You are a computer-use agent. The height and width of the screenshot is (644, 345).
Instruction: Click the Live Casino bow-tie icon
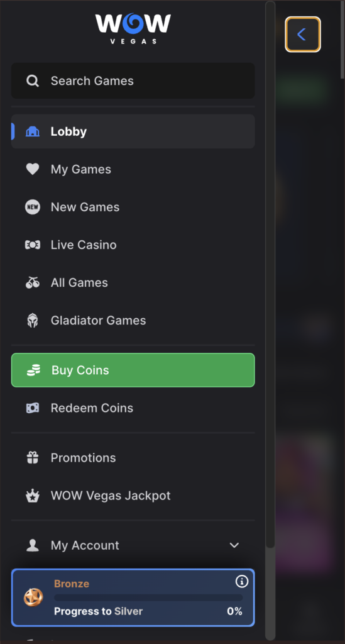[33, 245]
